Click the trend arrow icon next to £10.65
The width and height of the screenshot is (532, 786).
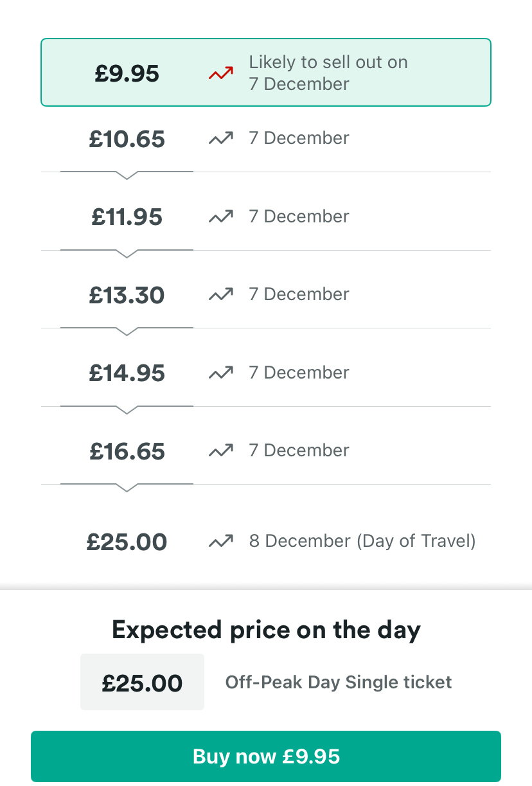point(220,139)
